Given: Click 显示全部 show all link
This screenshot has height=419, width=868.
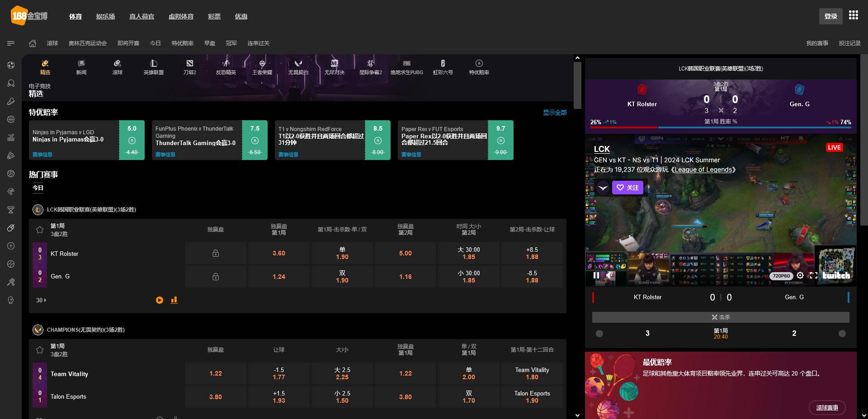Looking at the screenshot, I should click(x=555, y=113).
